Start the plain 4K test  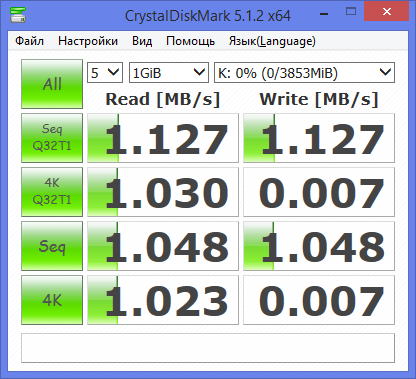click(52, 300)
